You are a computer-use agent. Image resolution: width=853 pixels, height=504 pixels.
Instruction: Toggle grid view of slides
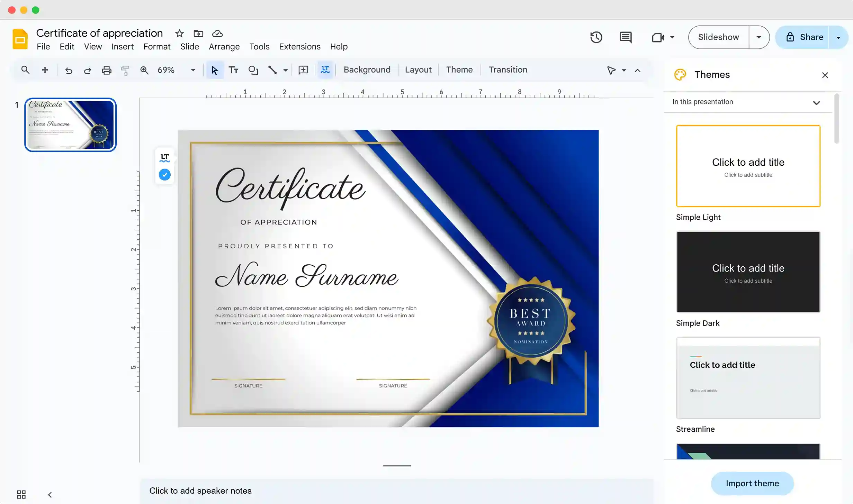pos(21,495)
